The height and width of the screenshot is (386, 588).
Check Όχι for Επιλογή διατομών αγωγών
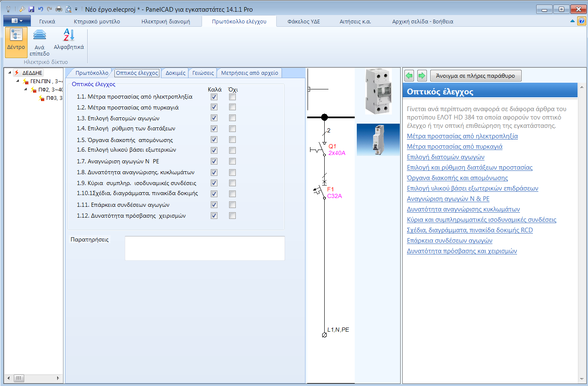[232, 118]
